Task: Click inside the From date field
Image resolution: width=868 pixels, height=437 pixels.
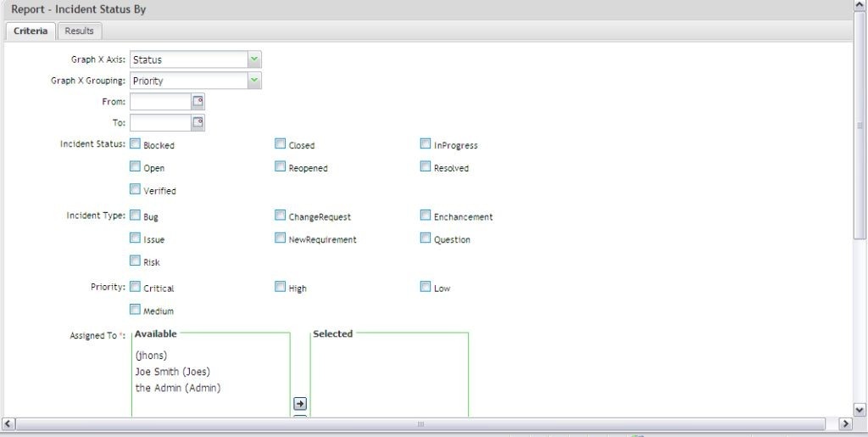Action: click(x=160, y=102)
